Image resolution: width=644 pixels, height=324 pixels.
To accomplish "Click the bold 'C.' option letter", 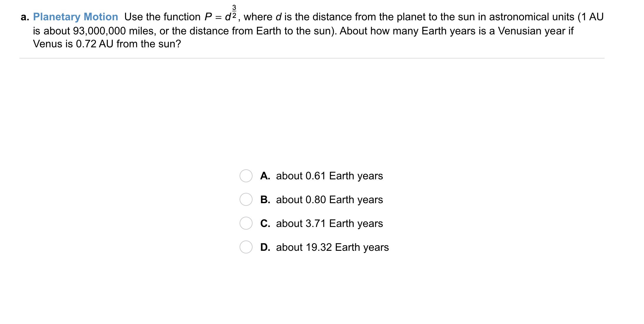I will coord(265,223).
